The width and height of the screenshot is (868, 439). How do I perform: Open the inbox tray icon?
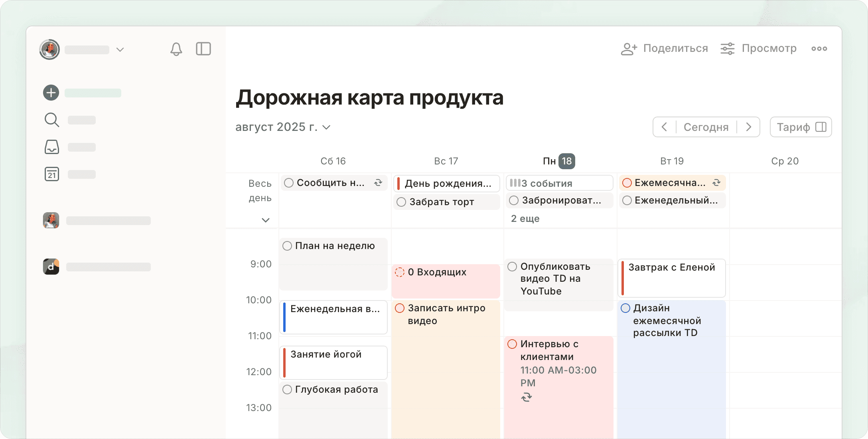coord(51,147)
